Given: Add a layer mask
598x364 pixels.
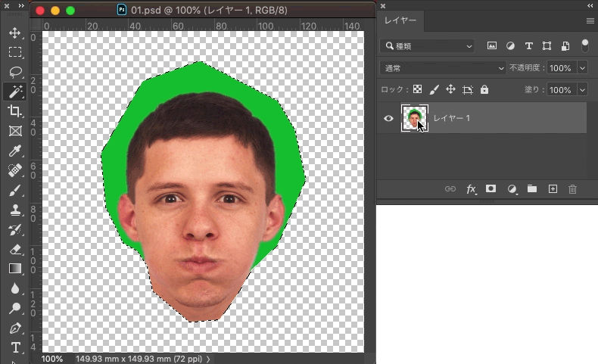Looking at the screenshot, I should pyautogui.click(x=491, y=189).
